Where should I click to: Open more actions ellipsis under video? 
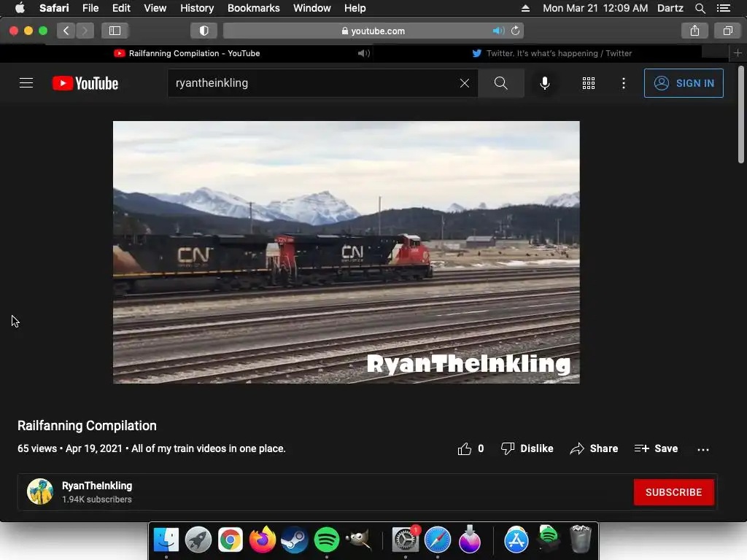[x=703, y=449]
